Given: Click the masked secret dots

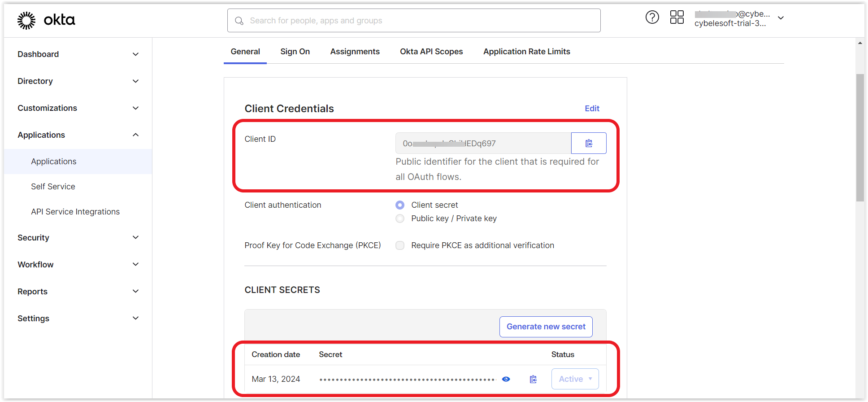Looking at the screenshot, I should (407, 380).
